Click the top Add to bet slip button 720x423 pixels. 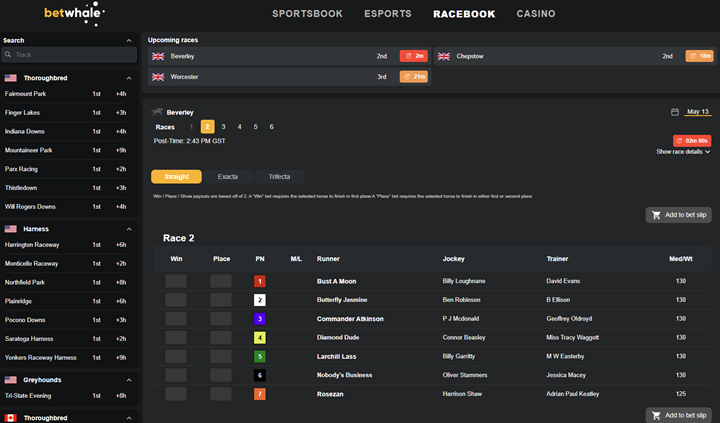[679, 215]
